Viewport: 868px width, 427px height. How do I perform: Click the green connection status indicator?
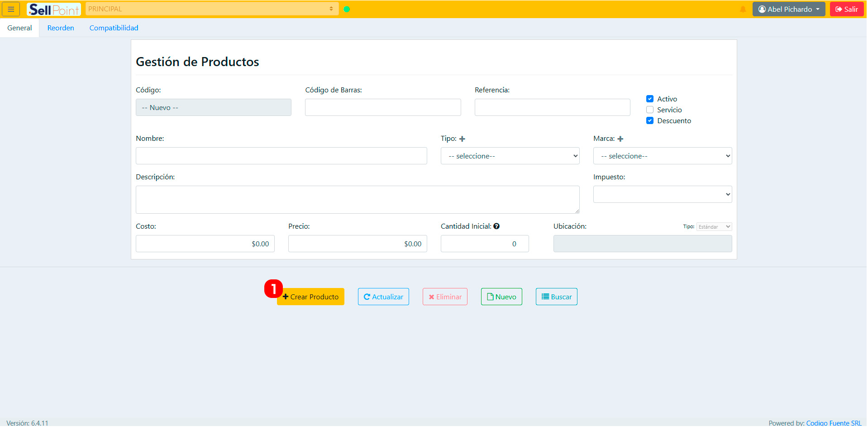point(347,9)
